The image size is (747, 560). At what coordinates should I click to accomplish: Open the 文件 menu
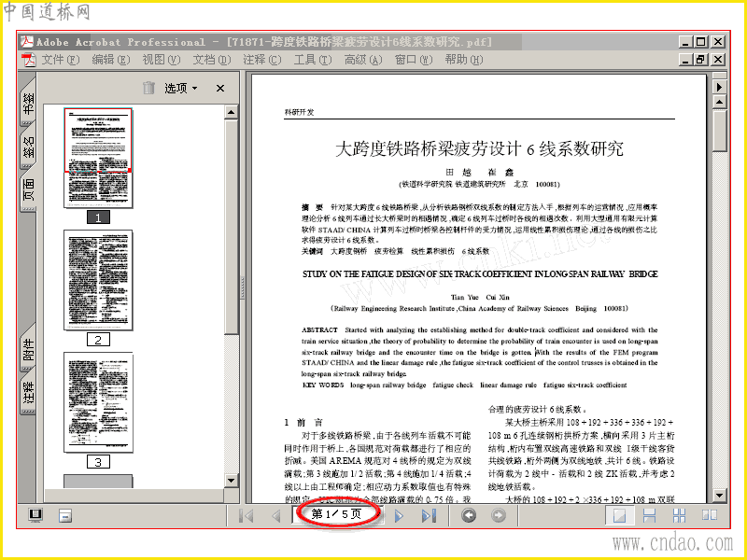tap(60, 60)
